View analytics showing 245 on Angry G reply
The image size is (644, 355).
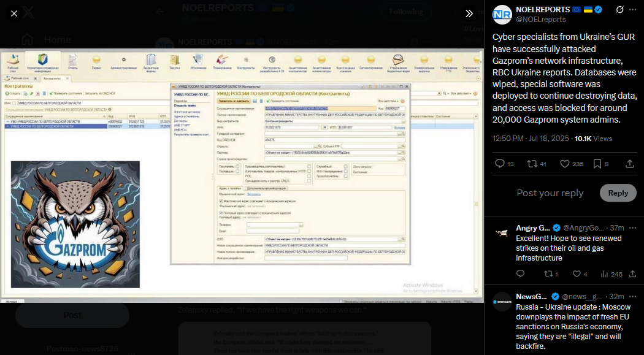click(611, 273)
